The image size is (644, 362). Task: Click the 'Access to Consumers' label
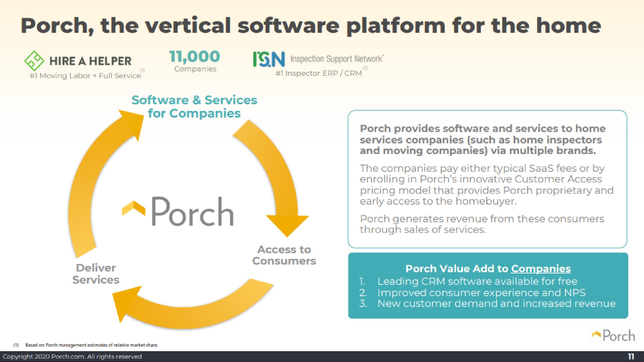[x=284, y=255]
